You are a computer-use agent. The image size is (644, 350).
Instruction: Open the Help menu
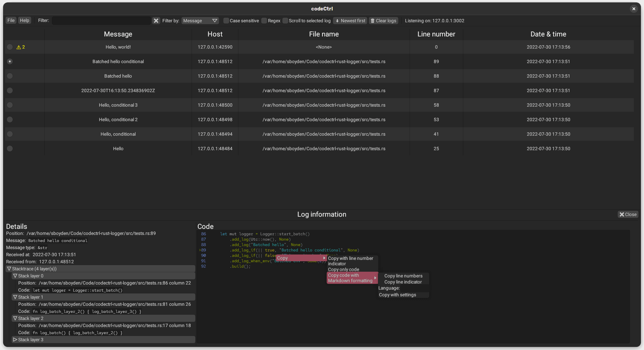[x=24, y=20]
